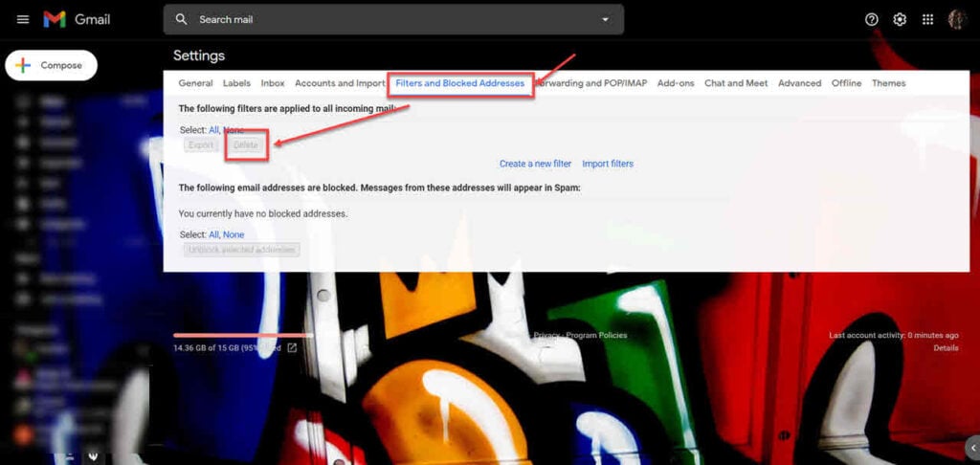Click the Import filters link
Screen dimensions: 980x465
(x=608, y=164)
